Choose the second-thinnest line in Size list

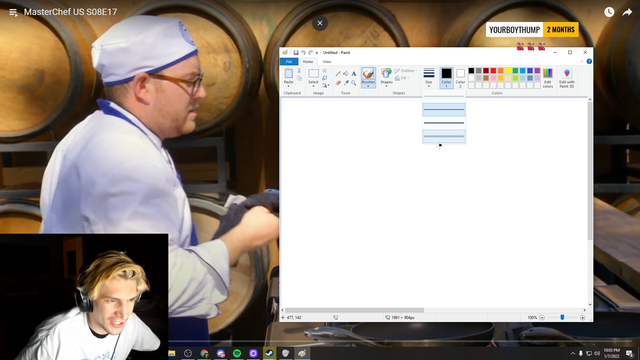(444, 109)
